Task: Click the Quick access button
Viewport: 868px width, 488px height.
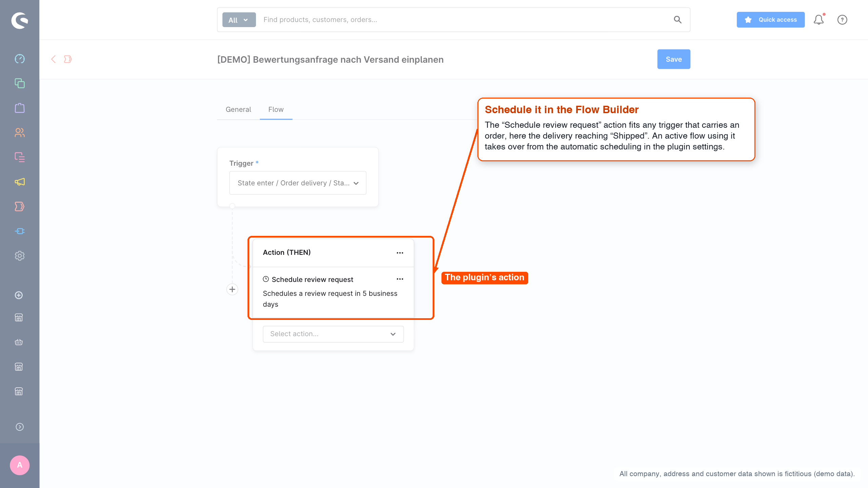Action: point(771,20)
